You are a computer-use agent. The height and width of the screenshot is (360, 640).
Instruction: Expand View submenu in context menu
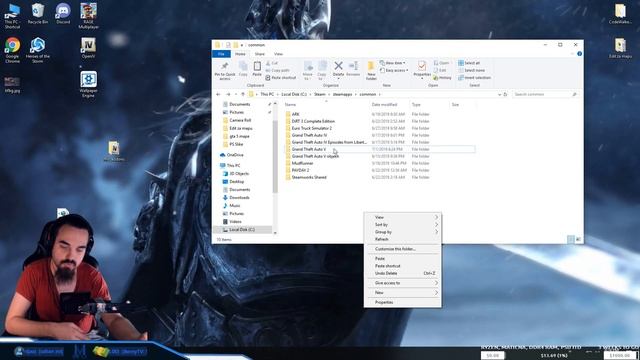tap(402, 217)
